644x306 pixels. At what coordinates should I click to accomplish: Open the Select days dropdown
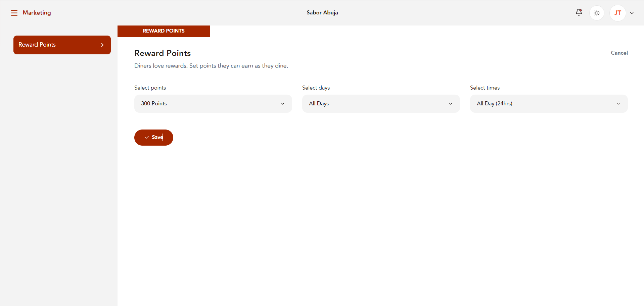pos(381,104)
